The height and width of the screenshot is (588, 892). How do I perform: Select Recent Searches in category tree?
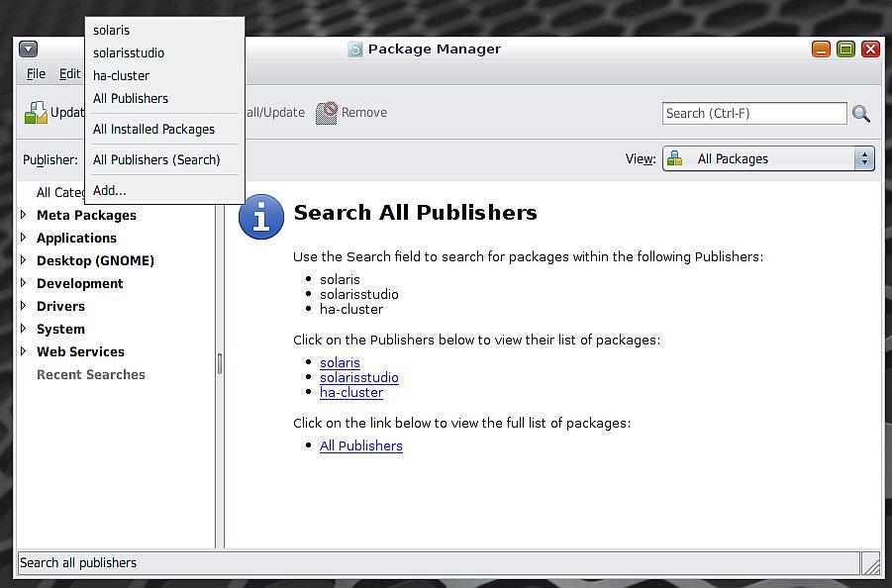(x=90, y=374)
